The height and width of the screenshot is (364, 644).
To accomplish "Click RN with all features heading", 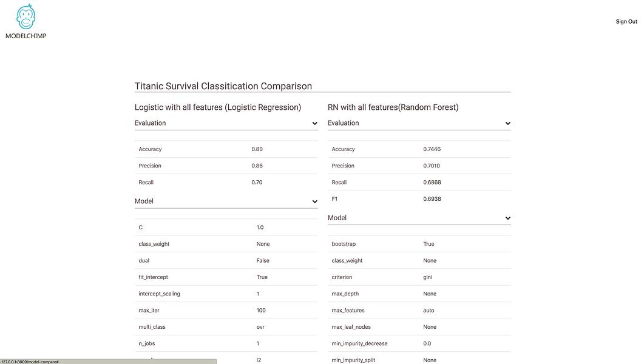I will (393, 107).
